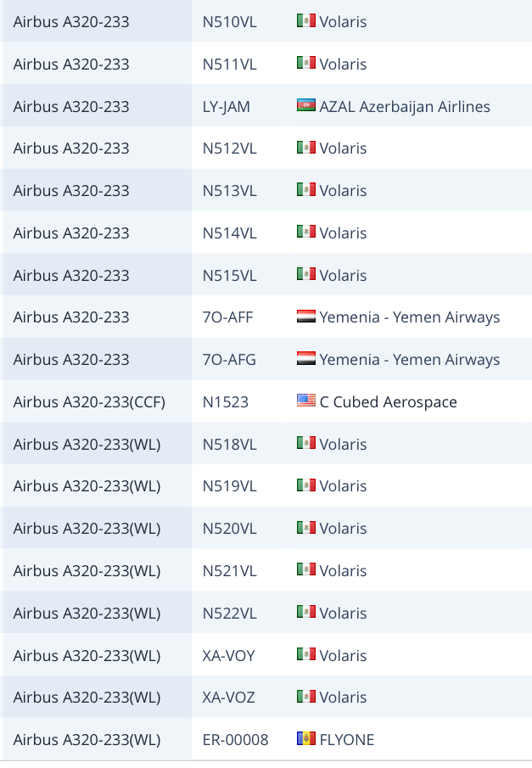The image size is (532, 768).
Task: Open FLYONE operator link
Action: [x=346, y=740]
